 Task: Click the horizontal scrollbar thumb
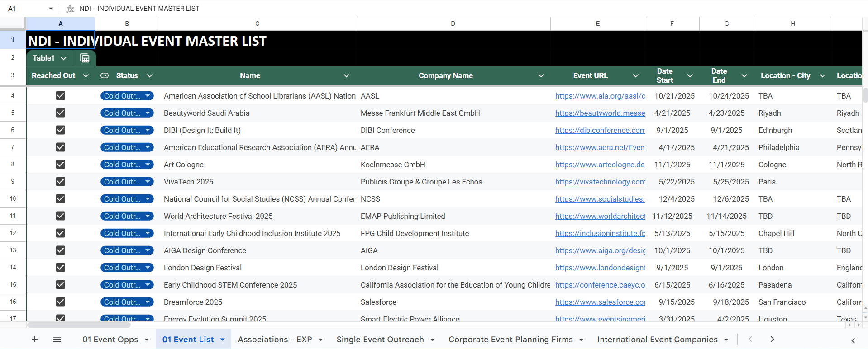[x=79, y=325]
